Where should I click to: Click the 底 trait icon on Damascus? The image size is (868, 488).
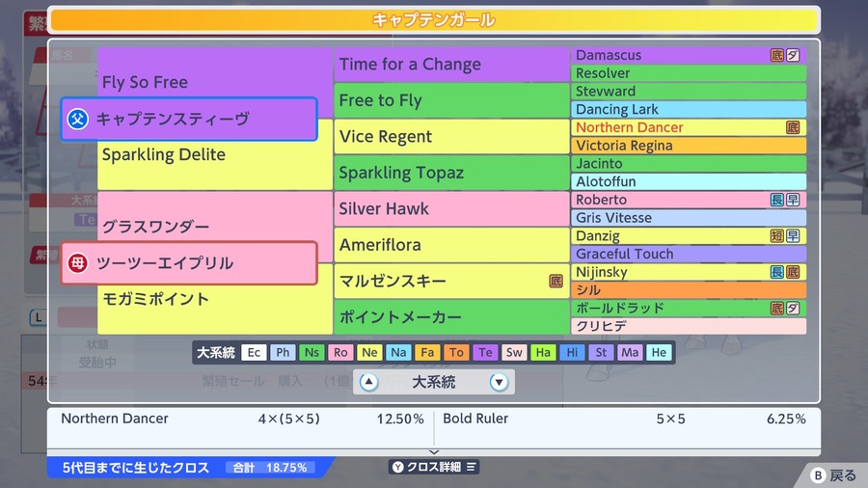(x=777, y=55)
